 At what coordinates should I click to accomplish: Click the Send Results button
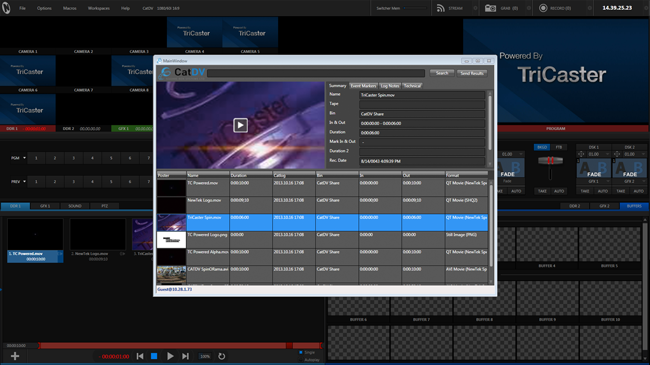(x=472, y=73)
